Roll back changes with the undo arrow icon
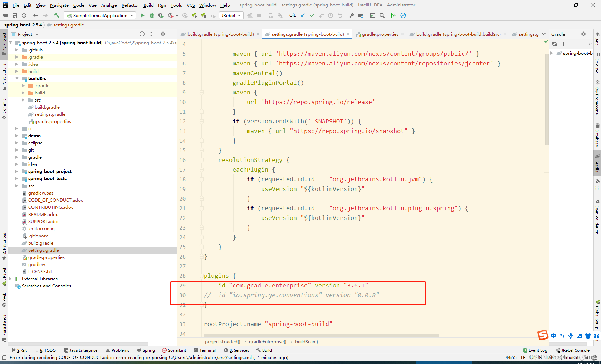This screenshot has width=601, height=364. (x=340, y=15)
